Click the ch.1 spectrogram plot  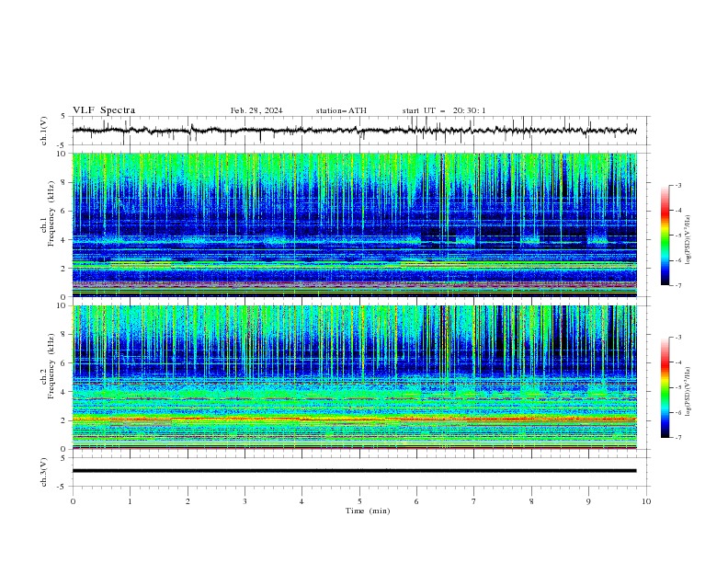coord(355,224)
